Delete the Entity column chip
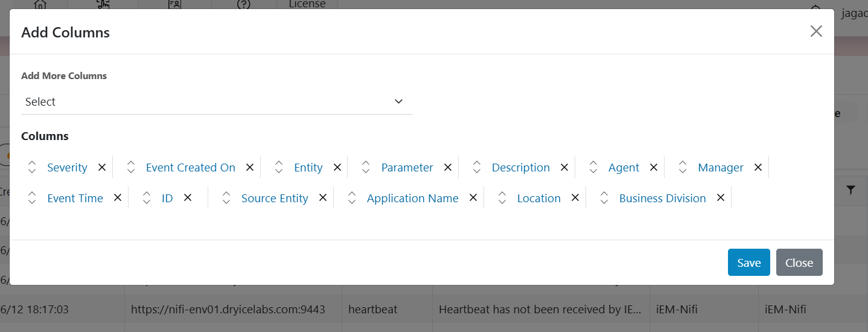The height and width of the screenshot is (332, 868). click(337, 167)
